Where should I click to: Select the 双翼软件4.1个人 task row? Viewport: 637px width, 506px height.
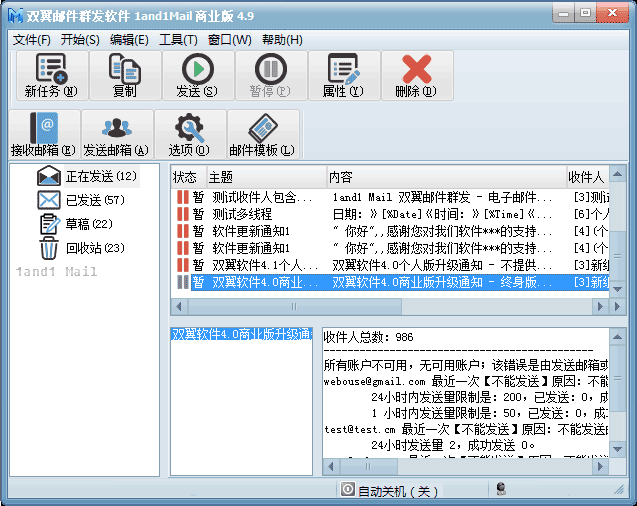tap(390, 265)
